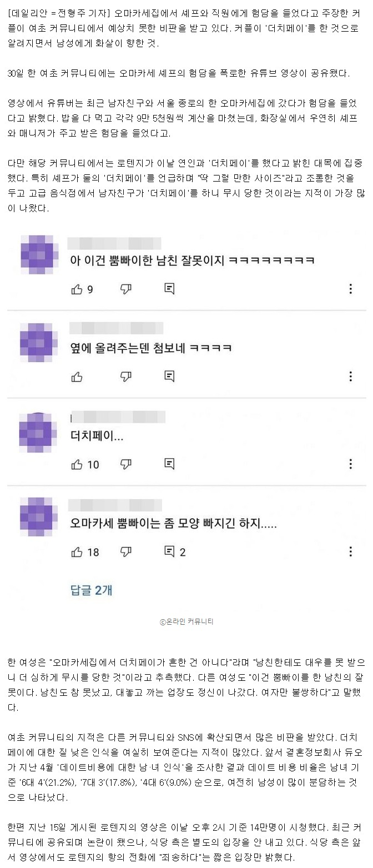Like the 오마카세 뿜빠이는 comment with 18 likes
Screen dimensions: 373x868
77,551
